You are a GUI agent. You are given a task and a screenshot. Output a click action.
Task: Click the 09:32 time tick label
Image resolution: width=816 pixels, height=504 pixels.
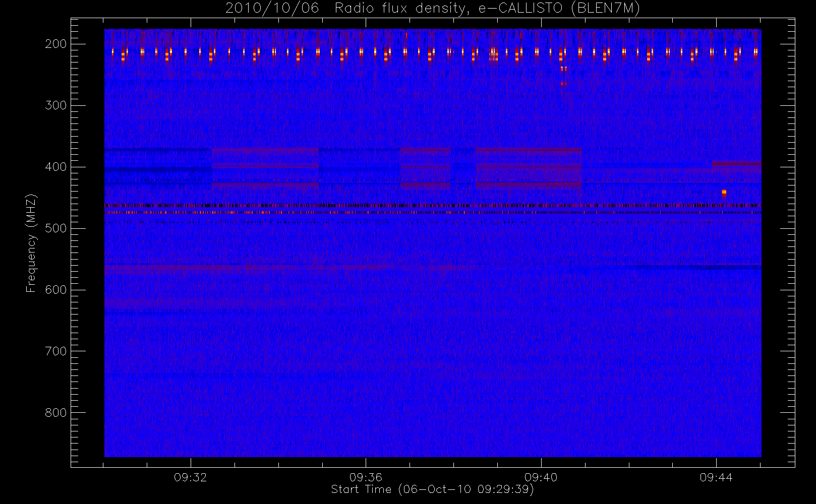191,477
